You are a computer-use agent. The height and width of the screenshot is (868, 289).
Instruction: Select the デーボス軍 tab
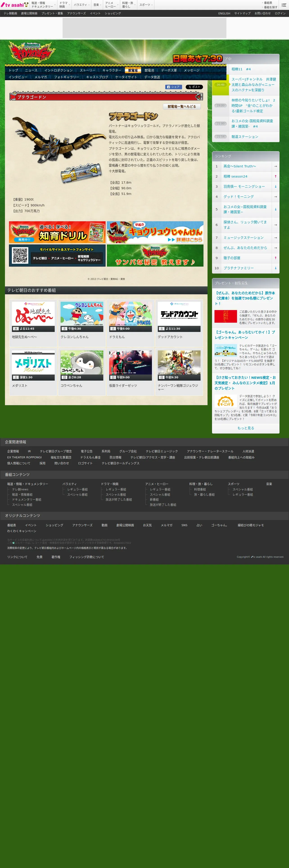(x=169, y=71)
